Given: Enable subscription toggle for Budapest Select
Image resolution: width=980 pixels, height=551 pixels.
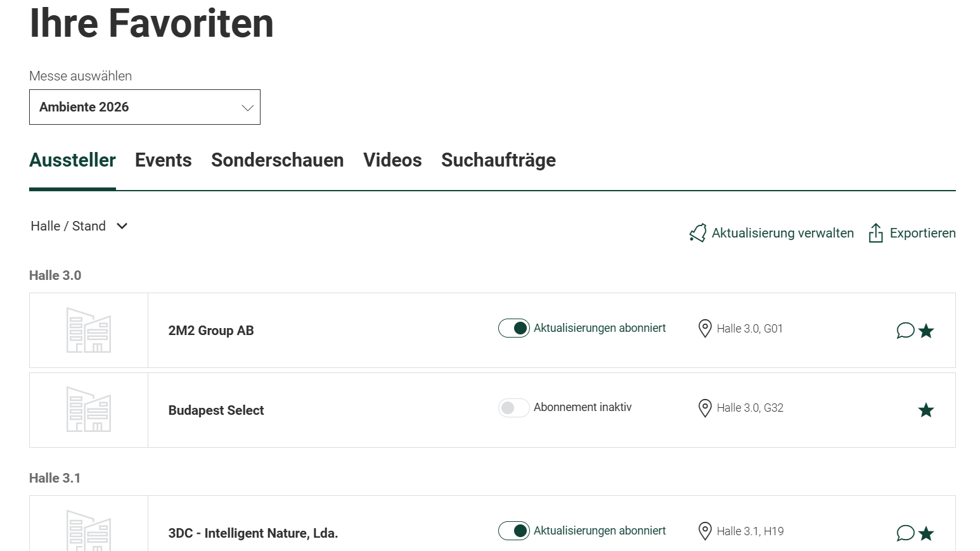Looking at the screenshot, I should pyautogui.click(x=514, y=408).
